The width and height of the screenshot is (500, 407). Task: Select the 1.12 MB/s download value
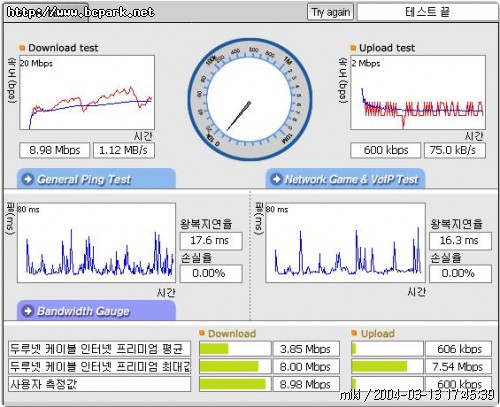124,150
